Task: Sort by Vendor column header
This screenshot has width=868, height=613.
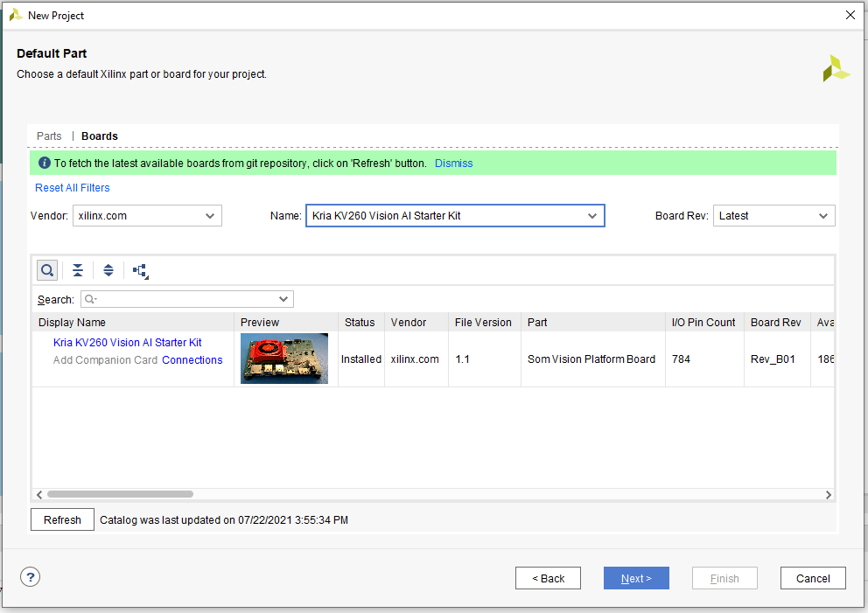Action: tap(416, 322)
